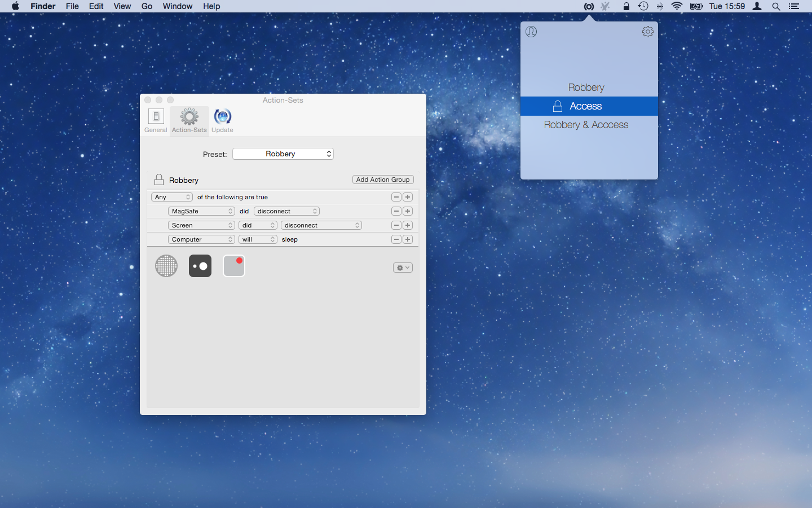Open the MagSafe trigger dropdown
Image resolution: width=812 pixels, height=508 pixels.
click(x=201, y=211)
